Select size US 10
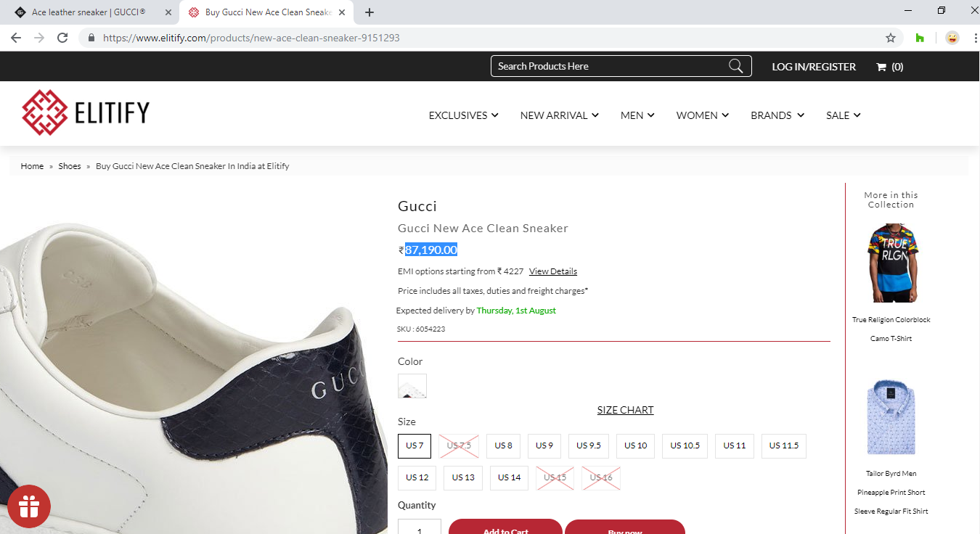 (x=636, y=445)
